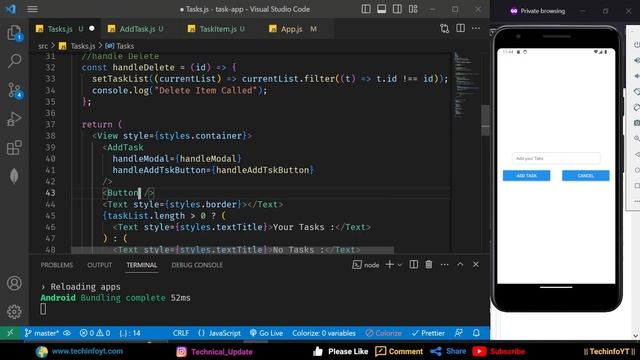Click master branch in status bar

[42, 333]
